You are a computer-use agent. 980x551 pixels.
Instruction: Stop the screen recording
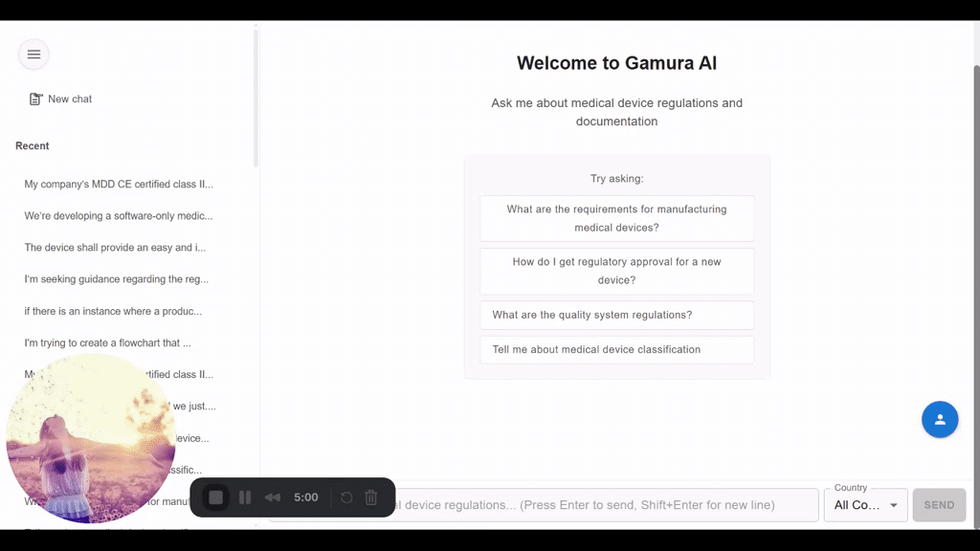(215, 497)
